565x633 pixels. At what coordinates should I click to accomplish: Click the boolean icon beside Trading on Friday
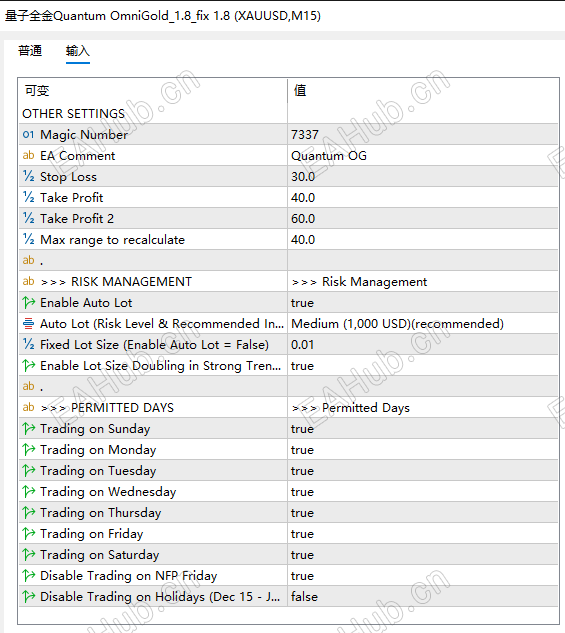(29, 533)
